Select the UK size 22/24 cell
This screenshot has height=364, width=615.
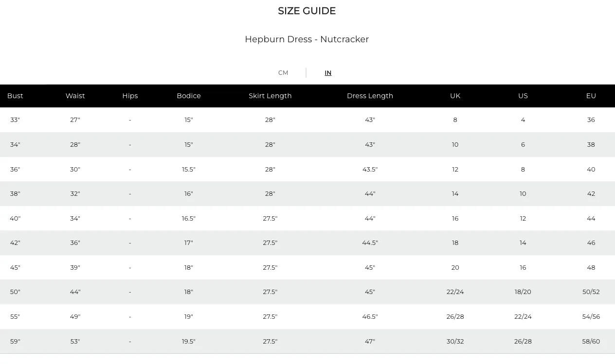(x=455, y=292)
